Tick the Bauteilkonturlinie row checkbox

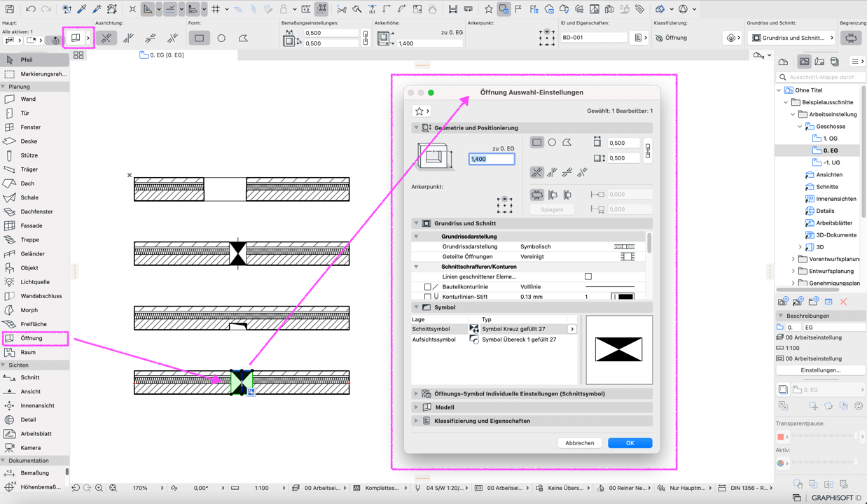(427, 287)
